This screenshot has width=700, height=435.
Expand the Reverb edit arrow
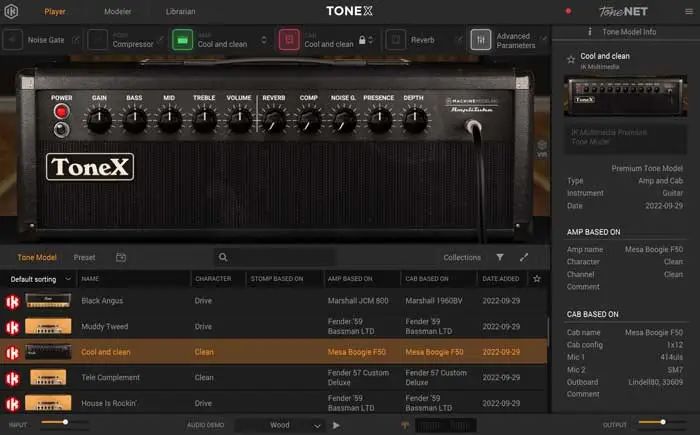[459, 40]
